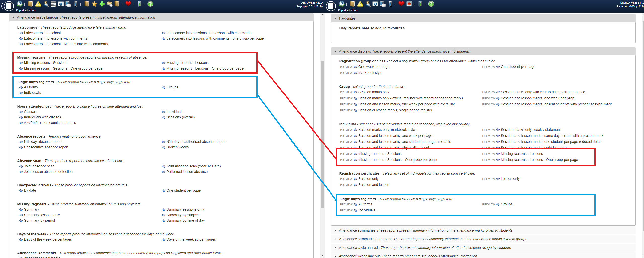
Task: Open Missing reasons - Lessons in DEMO window
Action: pos(187,63)
